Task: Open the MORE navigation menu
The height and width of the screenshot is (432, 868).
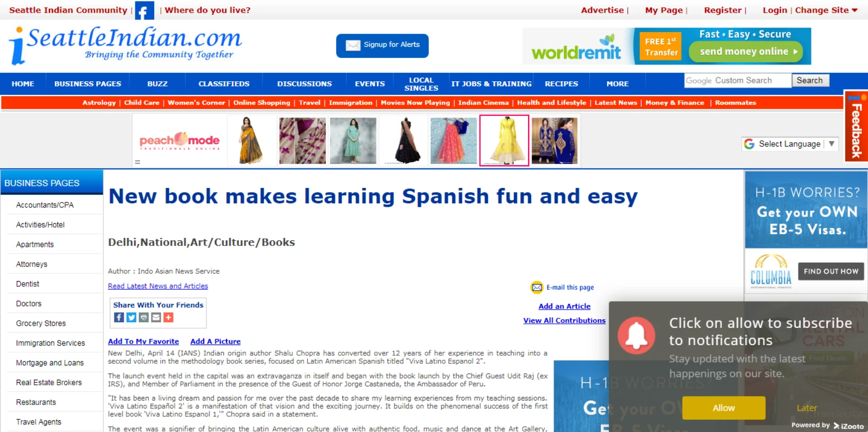Action: 617,84
